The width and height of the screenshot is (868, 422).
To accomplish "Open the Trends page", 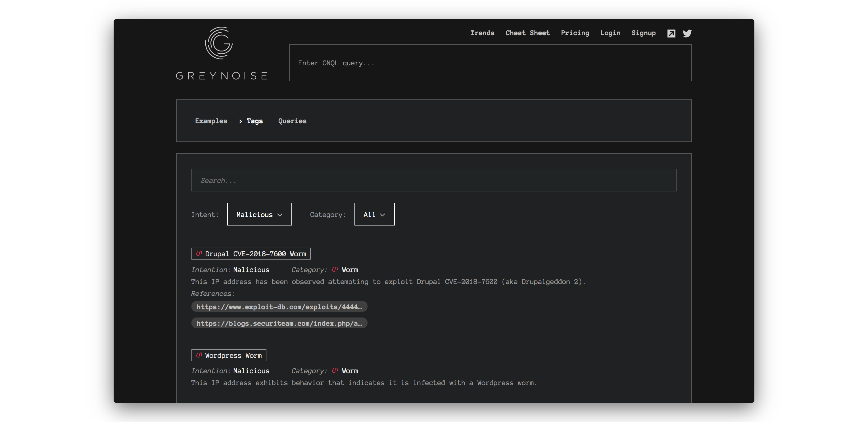I will (x=482, y=33).
